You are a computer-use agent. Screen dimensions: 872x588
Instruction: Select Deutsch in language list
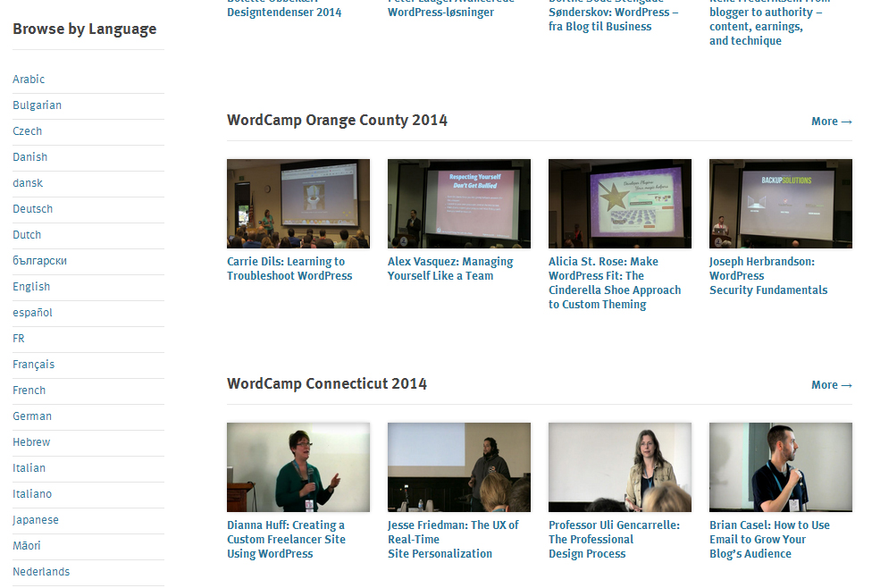tap(33, 209)
